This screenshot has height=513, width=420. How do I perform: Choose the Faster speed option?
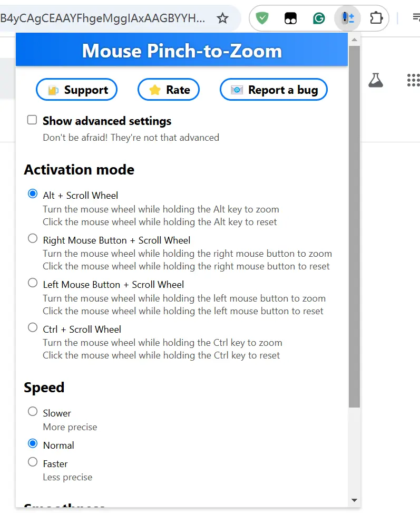(x=33, y=462)
